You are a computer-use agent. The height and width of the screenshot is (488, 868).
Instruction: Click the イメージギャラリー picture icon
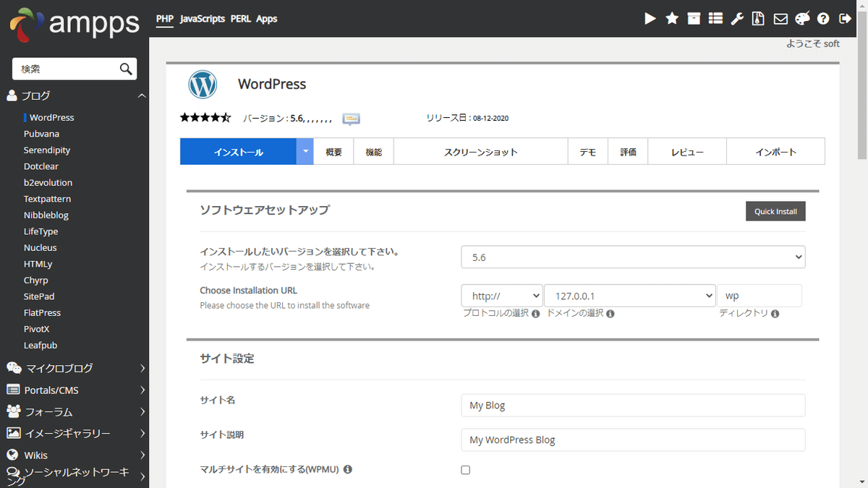point(13,433)
